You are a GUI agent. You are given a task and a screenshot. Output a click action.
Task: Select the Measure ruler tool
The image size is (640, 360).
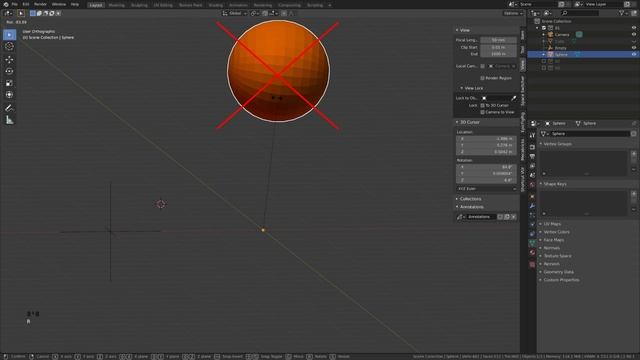point(9,120)
